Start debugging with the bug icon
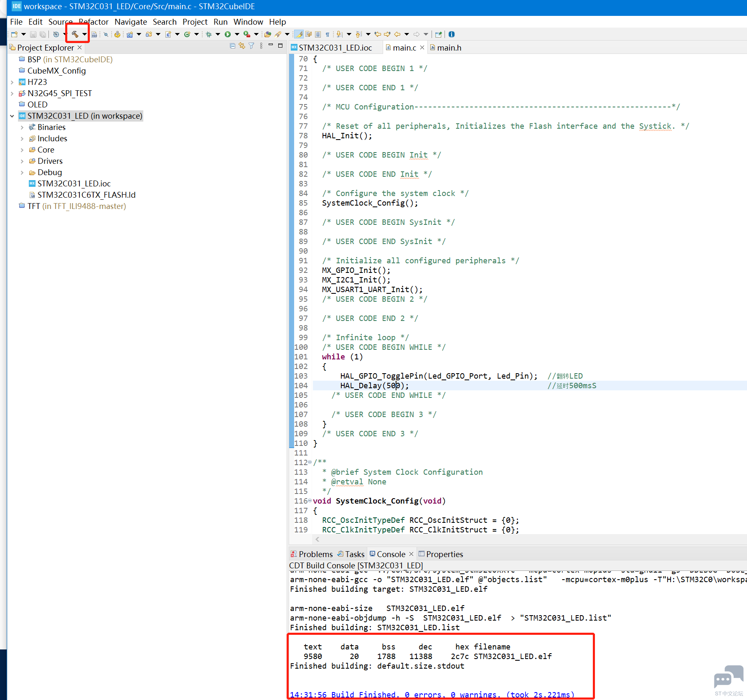 208,34
